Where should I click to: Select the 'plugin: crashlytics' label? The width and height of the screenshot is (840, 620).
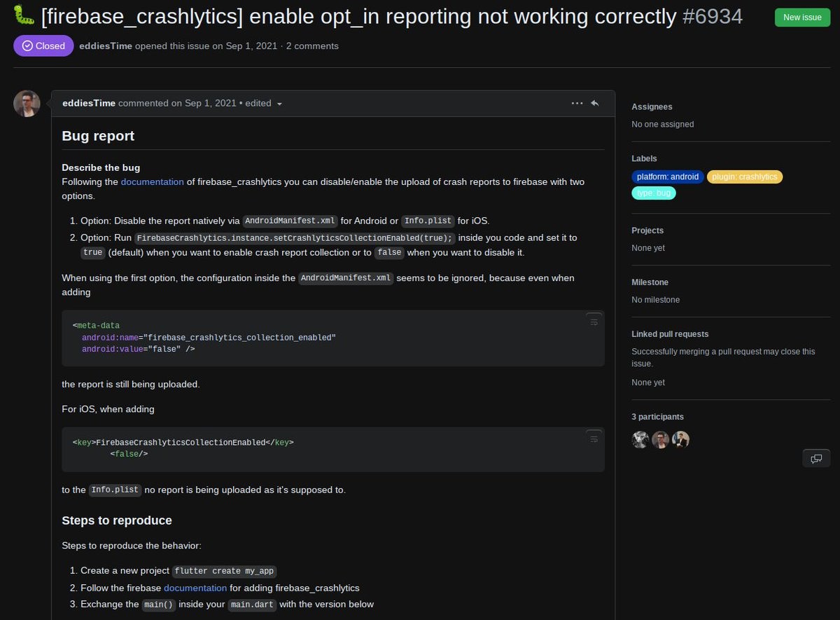pyautogui.click(x=745, y=177)
